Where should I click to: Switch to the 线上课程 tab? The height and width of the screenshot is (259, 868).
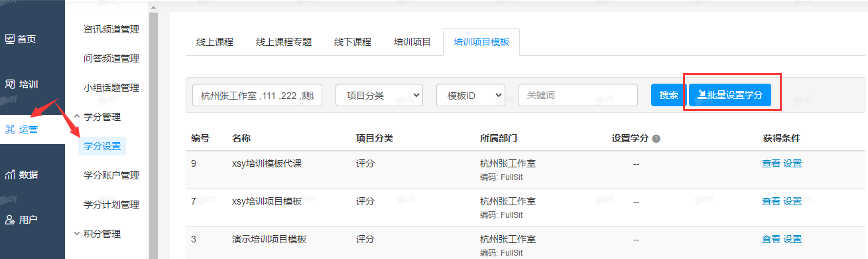tap(215, 42)
